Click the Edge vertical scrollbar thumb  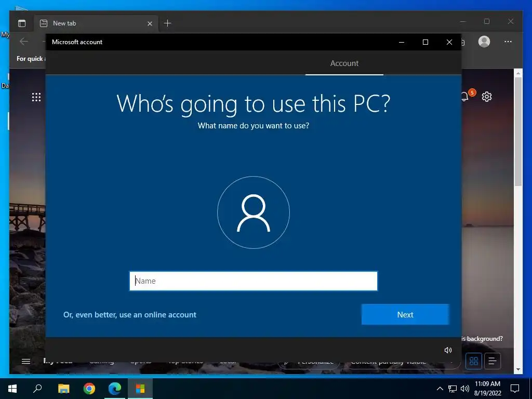pyautogui.click(x=518, y=131)
